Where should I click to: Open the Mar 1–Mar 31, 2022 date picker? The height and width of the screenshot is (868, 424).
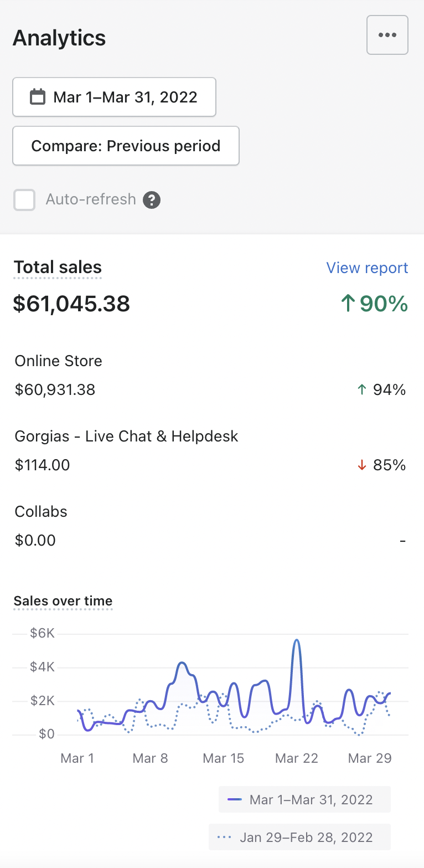(114, 97)
